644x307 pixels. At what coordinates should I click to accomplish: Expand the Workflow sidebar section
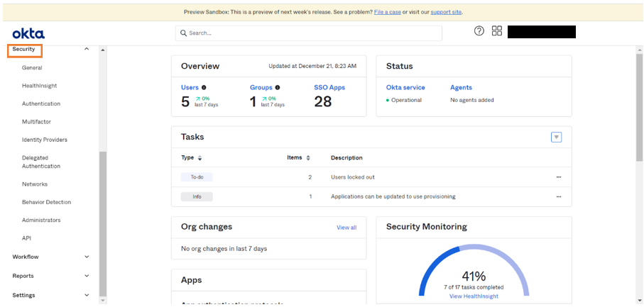pos(87,257)
